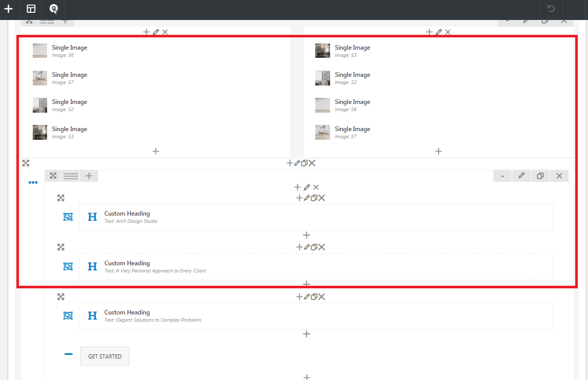
Task: Open inner row column layout icon
Action: [x=71, y=176]
